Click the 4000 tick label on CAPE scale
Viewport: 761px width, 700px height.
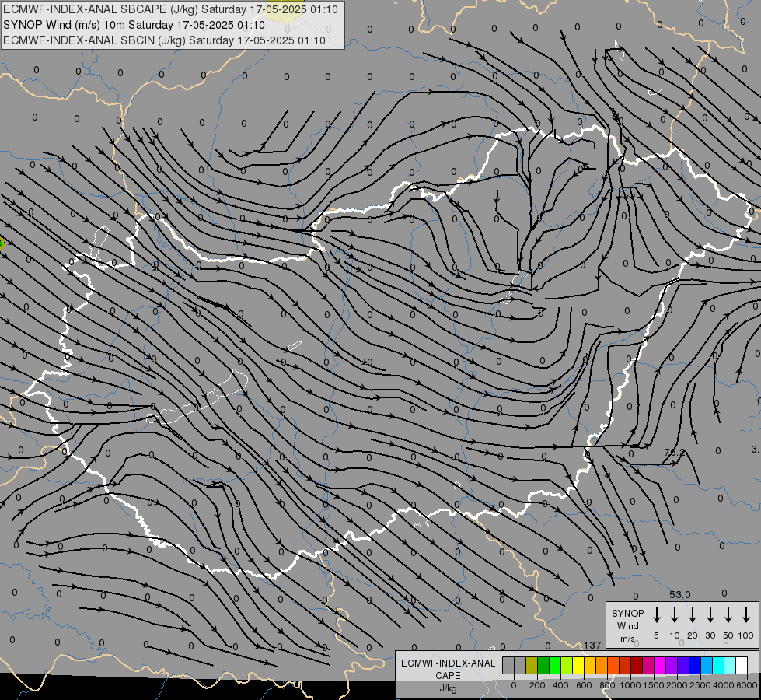pyautogui.click(x=724, y=685)
